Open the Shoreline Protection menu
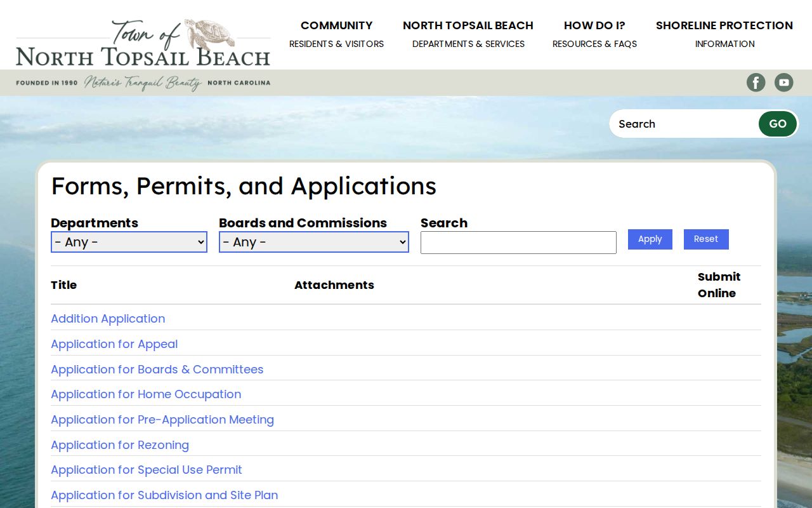 pyautogui.click(x=724, y=34)
